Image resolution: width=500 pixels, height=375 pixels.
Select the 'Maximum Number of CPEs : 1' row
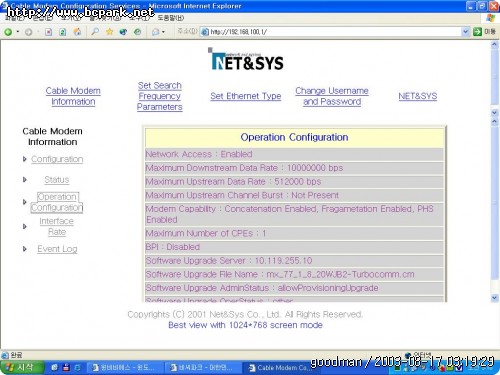tap(294, 233)
